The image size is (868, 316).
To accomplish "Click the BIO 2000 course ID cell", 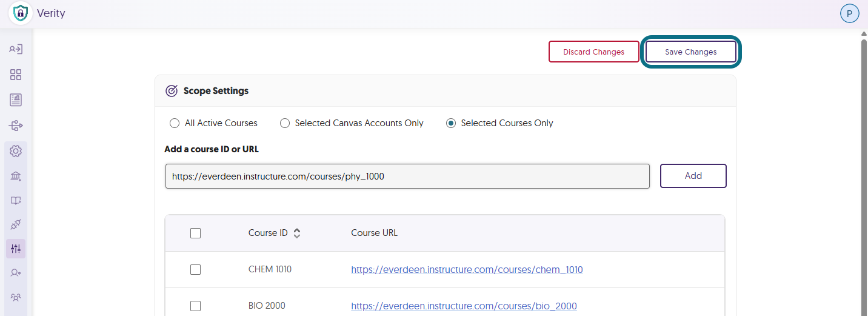I will click(x=267, y=306).
